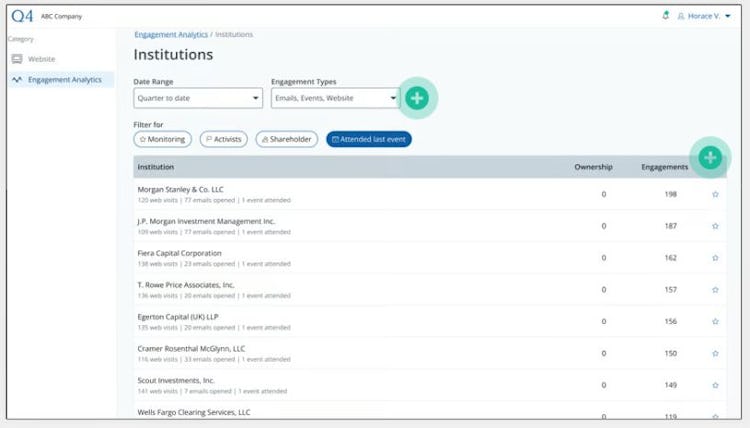Click the Institutions page heading

[x=173, y=55]
